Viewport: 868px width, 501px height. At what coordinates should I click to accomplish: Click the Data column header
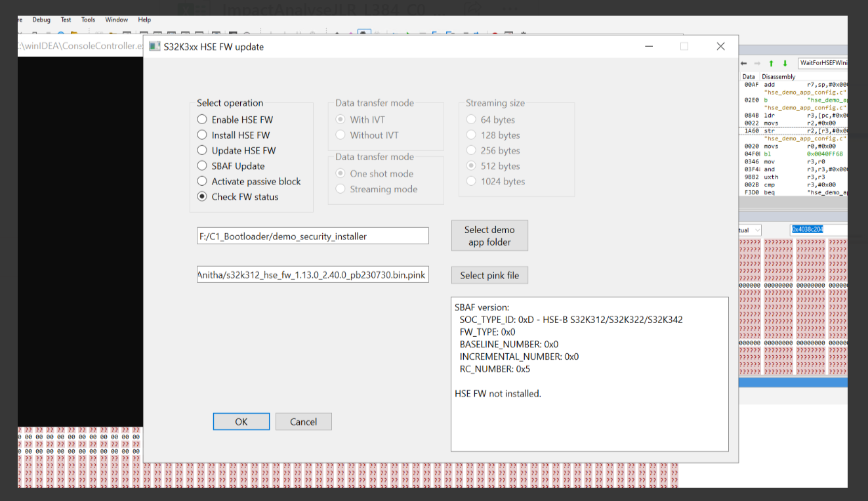click(749, 77)
